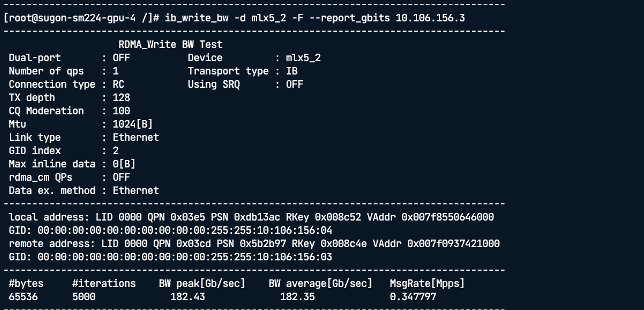Click the Link type Ethernet value
This screenshot has width=644, height=310.
click(136, 137)
